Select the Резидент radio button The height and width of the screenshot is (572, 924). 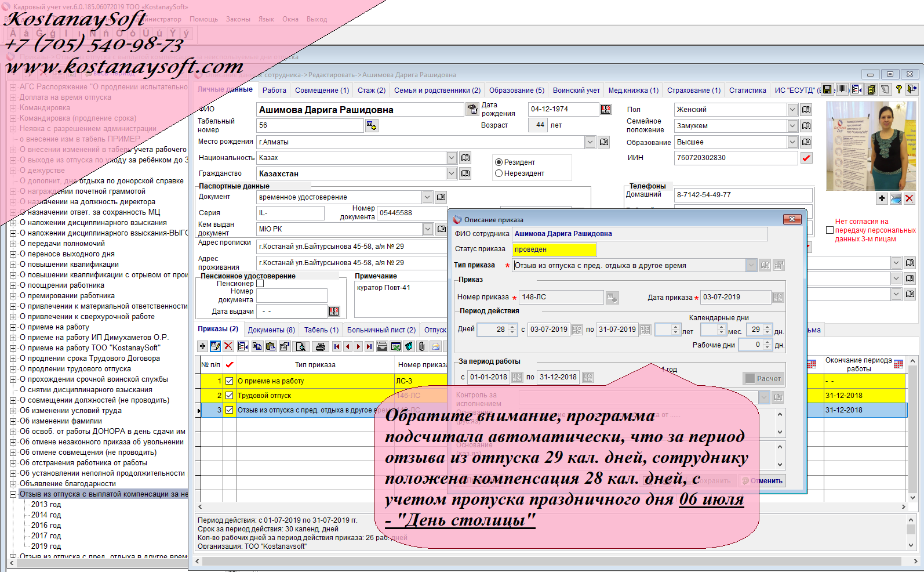tap(499, 162)
